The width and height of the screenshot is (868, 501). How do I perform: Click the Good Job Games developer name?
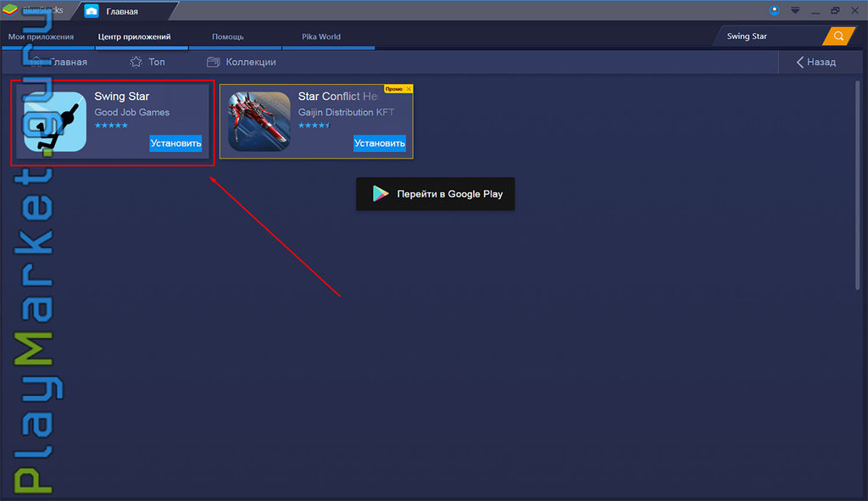(x=131, y=112)
